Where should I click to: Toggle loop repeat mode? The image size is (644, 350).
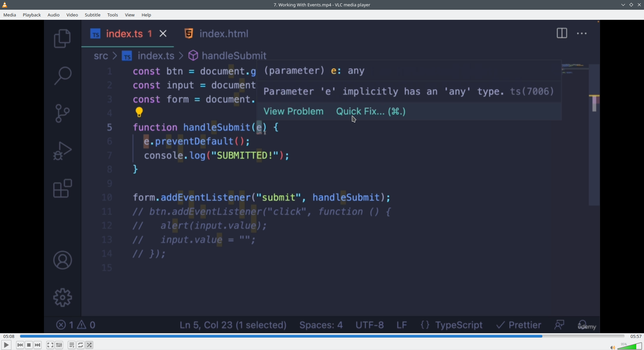(80, 345)
